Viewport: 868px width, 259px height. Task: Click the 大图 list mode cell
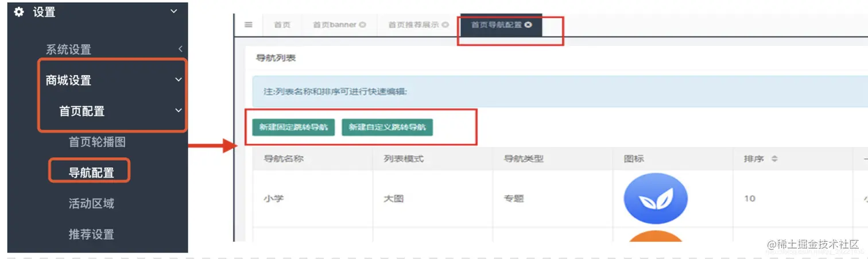tap(394, 199)
